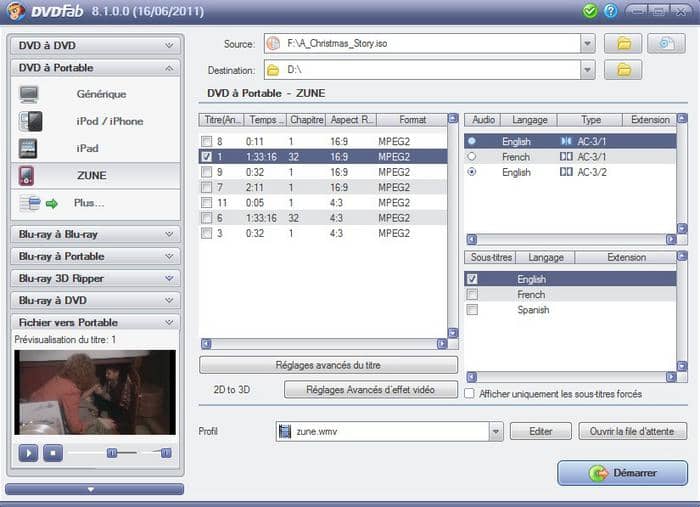Click corner icon of subtitles list header

point(682,256)
